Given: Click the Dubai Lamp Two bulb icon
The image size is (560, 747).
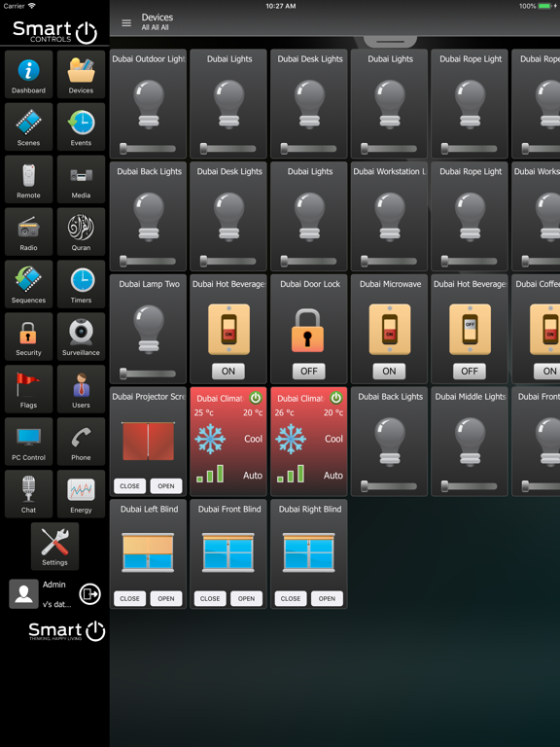Looking at the screenshot, I should pos(149,329).
